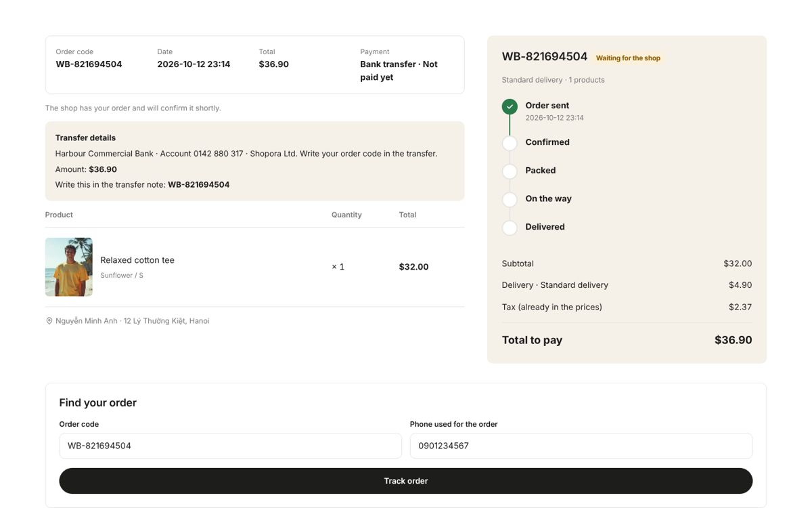This screenshot has height=508, width=812.
Task: Click the On the way step circle
Action: pyautogui.click(x=510, y=200)
